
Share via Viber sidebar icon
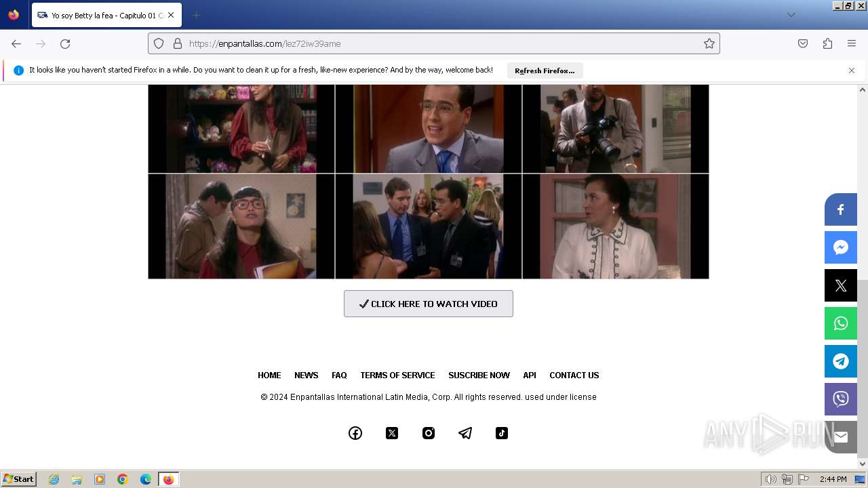(x=841, y=399)
